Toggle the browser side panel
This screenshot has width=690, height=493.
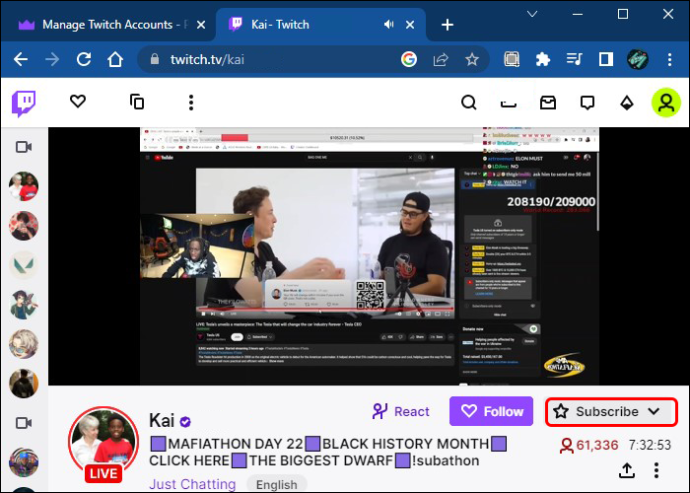point(606,59)
